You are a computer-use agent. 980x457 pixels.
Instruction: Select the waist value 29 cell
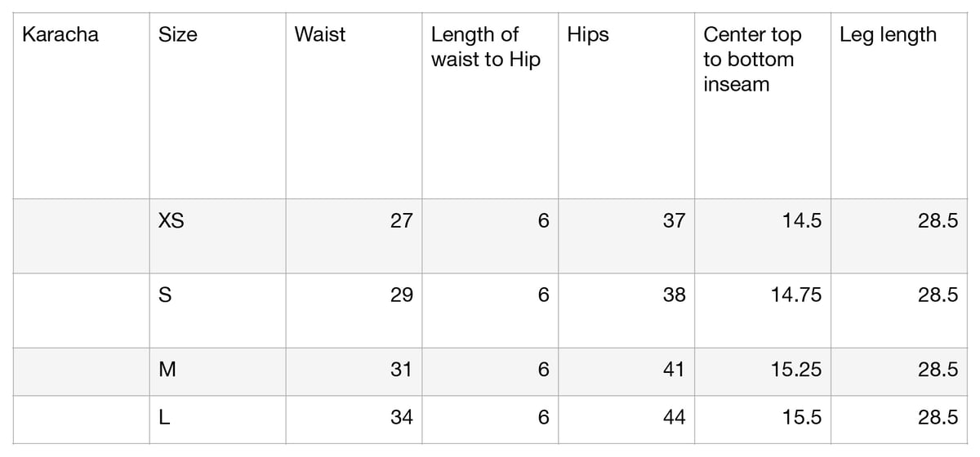pos(354,311)
